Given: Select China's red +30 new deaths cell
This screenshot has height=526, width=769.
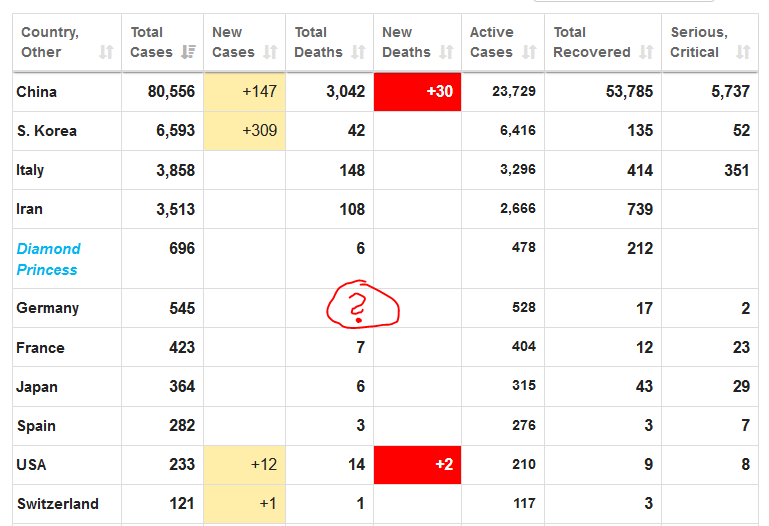Looking at the screenshot, I should click(x=417, y=92).
